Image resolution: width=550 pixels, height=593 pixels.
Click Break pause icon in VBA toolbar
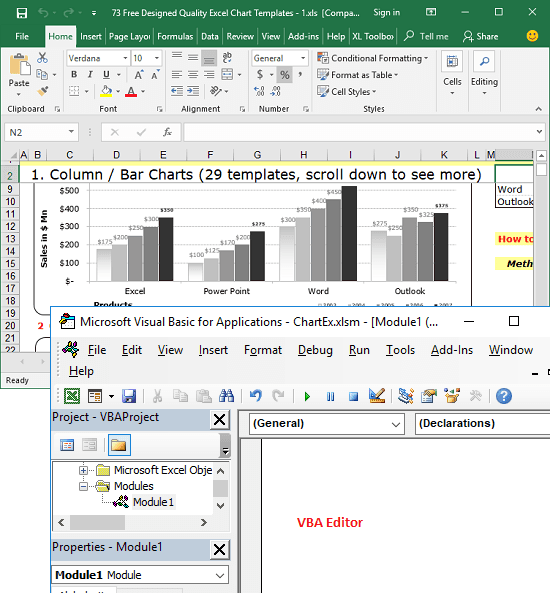click(x=330, y=396)
